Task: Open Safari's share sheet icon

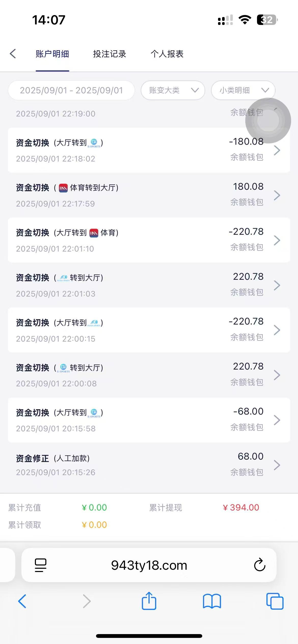Action: 149,601
